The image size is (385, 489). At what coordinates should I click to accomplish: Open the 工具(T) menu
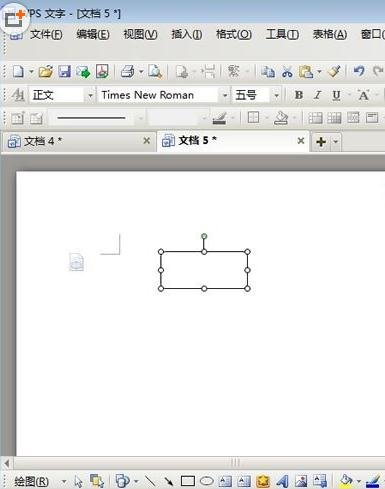[282, 34]
